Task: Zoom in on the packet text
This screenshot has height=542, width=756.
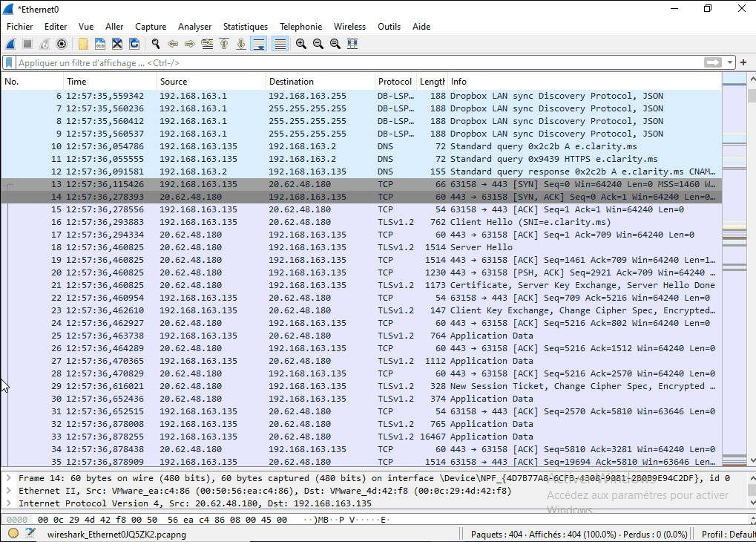Action: pos(301,44)
